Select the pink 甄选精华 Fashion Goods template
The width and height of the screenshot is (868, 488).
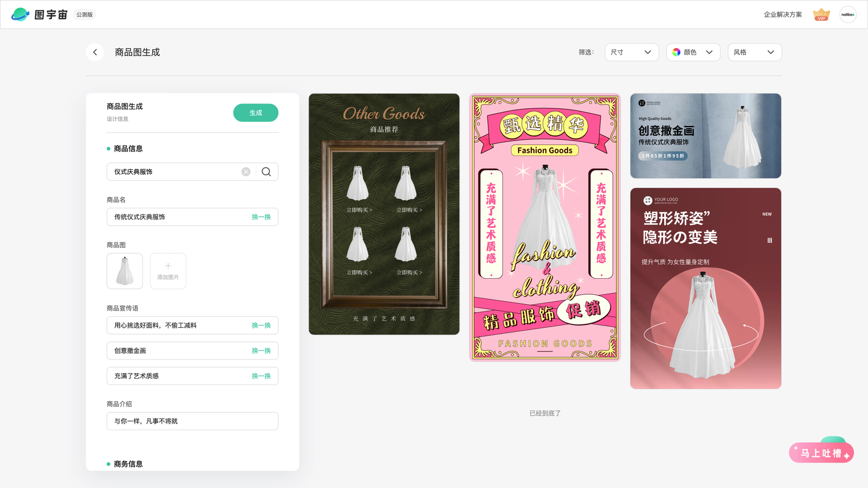pos(545,227)
